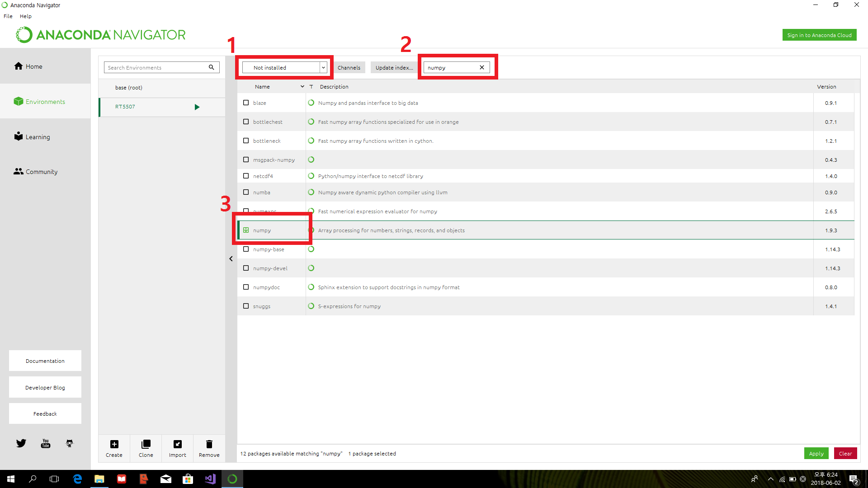This screenshot has width=868, height=488.
Task: Click the Description column header
Action: (334, 87)
